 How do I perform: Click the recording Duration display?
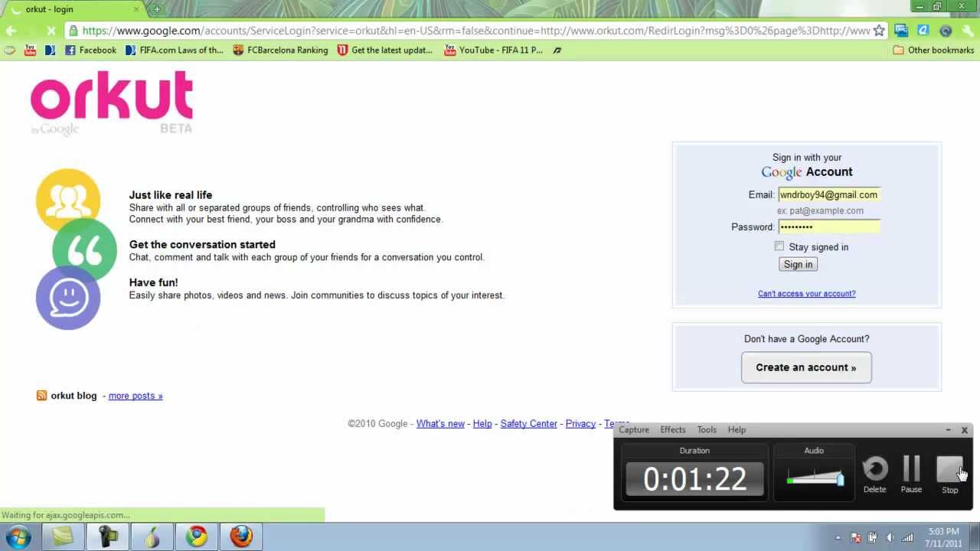695,479
